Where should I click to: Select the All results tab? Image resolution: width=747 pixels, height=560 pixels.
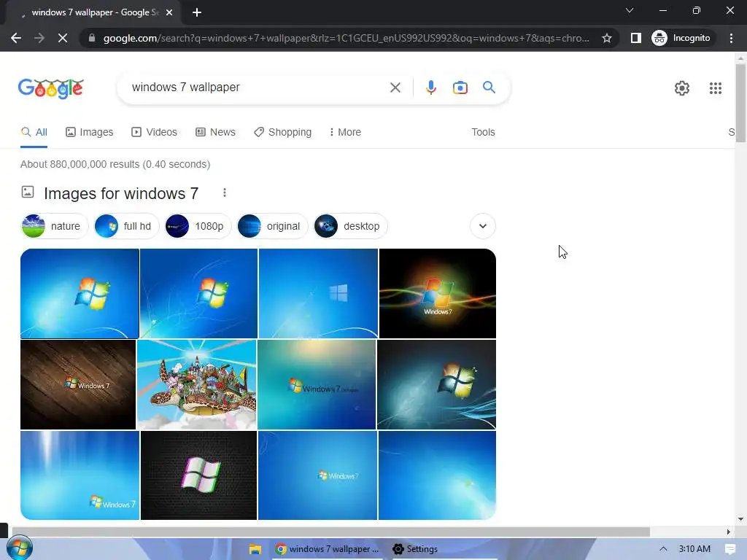click(34, 133)
